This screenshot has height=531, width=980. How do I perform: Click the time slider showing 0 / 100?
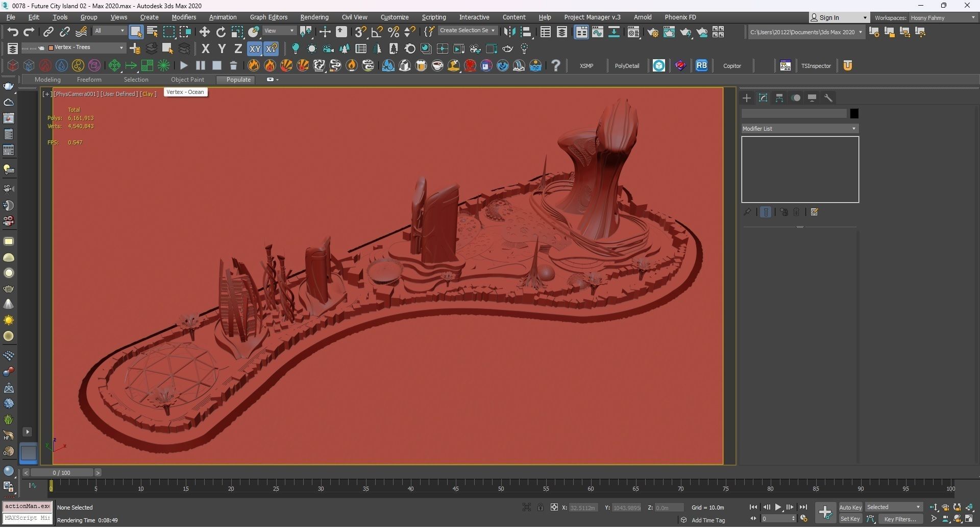coord(62,473)
